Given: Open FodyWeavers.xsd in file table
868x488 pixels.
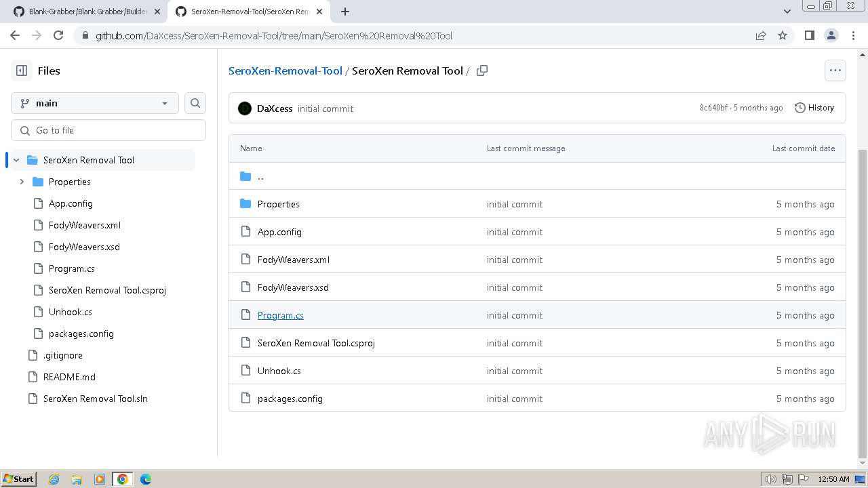Looking at the screenshot, I should coord(293,287).
